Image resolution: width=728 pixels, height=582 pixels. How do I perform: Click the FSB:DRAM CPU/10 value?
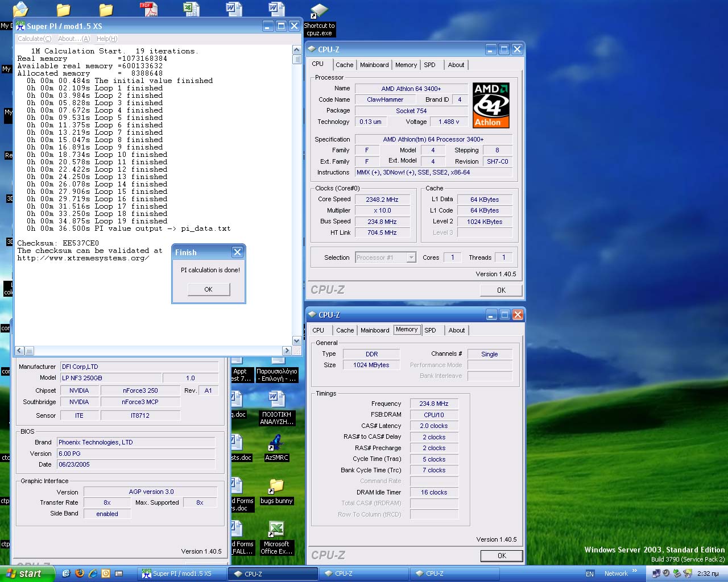pyautogui.click(x=434, y=415)
